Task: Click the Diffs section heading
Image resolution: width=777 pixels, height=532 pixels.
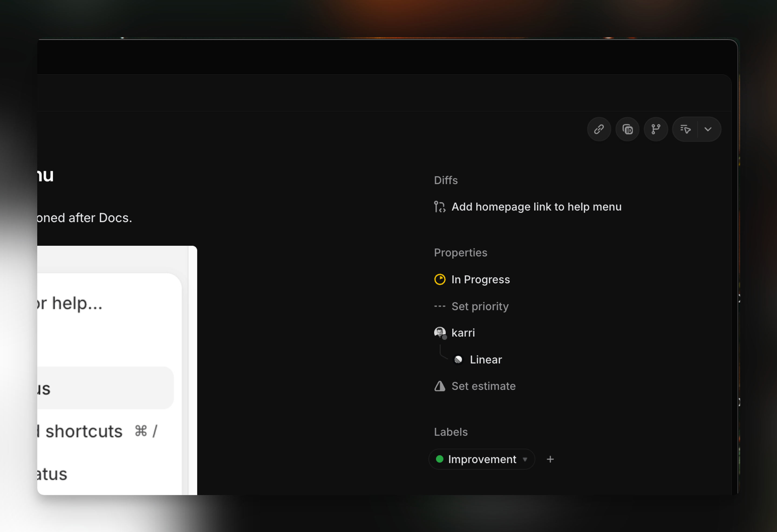Action: tap(446, 180)
